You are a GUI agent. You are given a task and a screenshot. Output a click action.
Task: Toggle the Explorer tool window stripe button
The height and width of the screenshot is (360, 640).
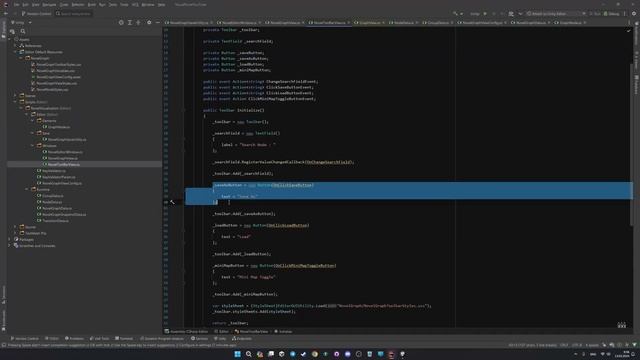(x=3, y=29)
